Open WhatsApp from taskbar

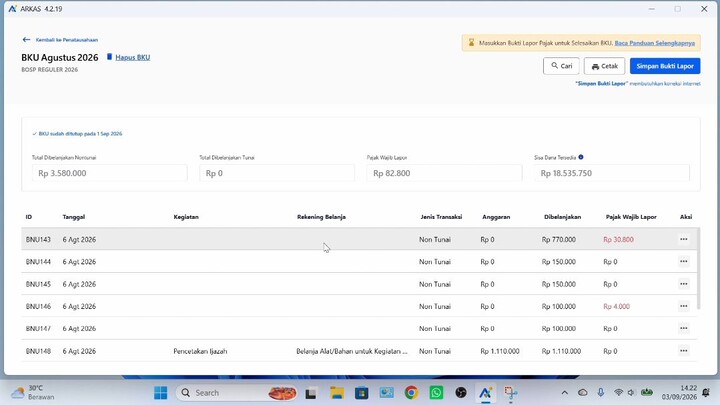pyautogui.click(x=436, y=393)
